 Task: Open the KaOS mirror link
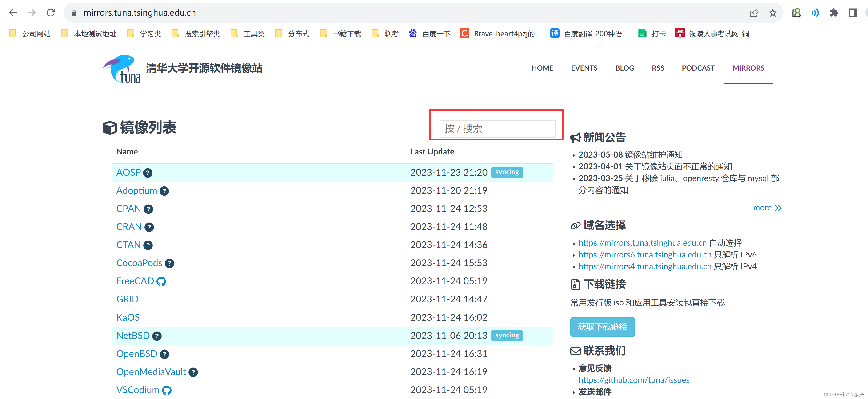pyautogui.click(x=128, y=317)
